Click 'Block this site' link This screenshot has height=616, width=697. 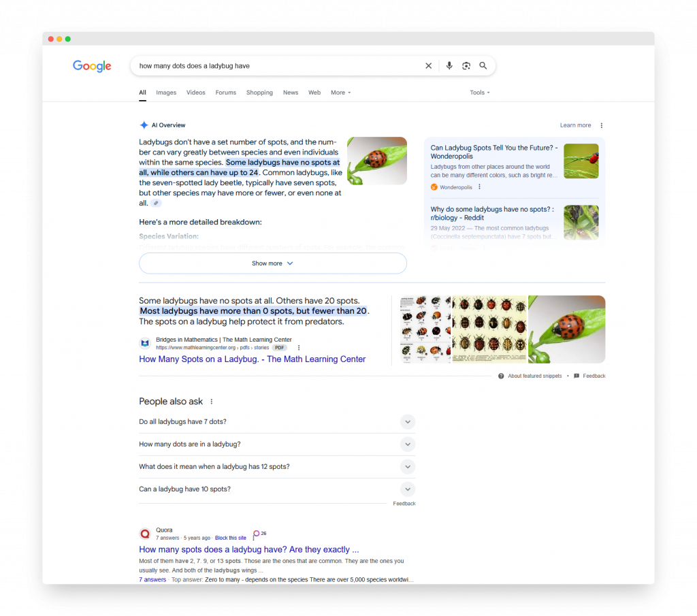click(230, 538)
